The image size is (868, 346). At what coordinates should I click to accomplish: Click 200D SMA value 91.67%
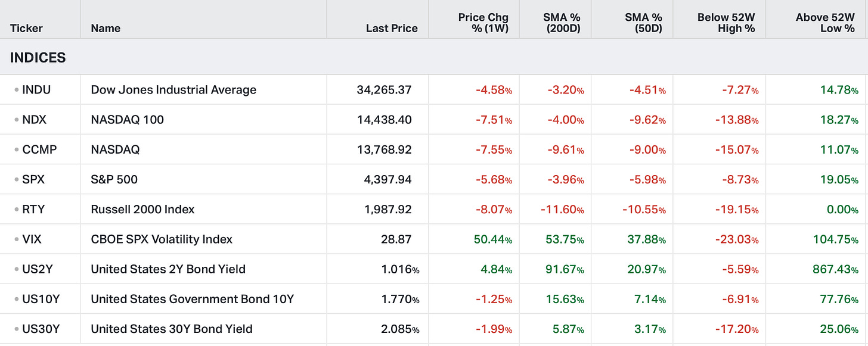pyautogui.click(x=566, y=269)
